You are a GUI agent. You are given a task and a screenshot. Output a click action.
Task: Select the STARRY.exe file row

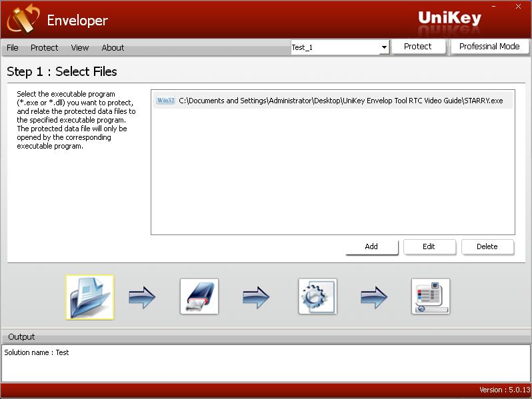[333, 101]
